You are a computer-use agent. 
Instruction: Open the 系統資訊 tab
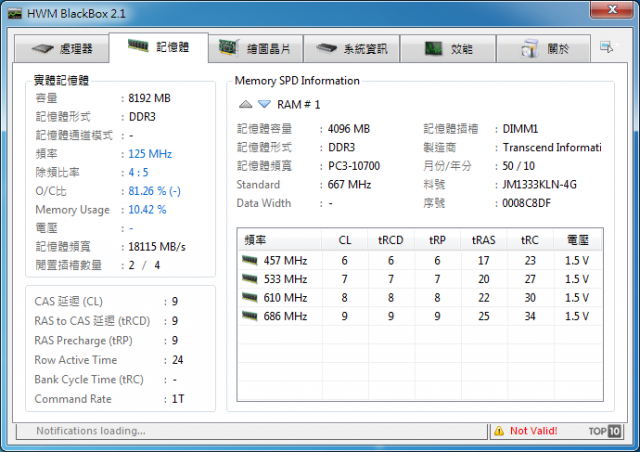[351, 49]
